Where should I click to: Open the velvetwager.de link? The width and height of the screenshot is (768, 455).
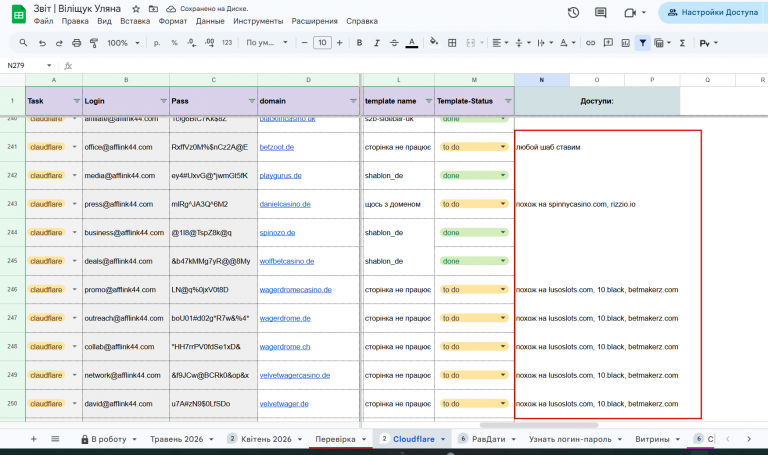[284, 404]
